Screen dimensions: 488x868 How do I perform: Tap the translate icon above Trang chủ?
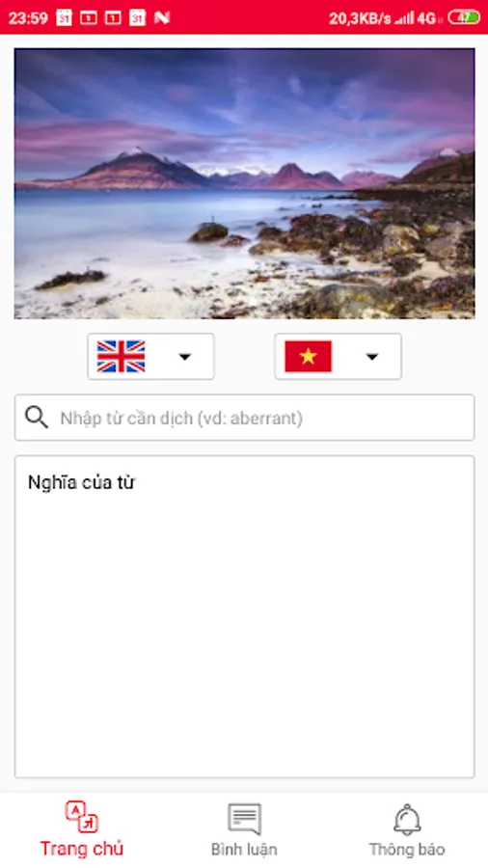pos(81,818)
